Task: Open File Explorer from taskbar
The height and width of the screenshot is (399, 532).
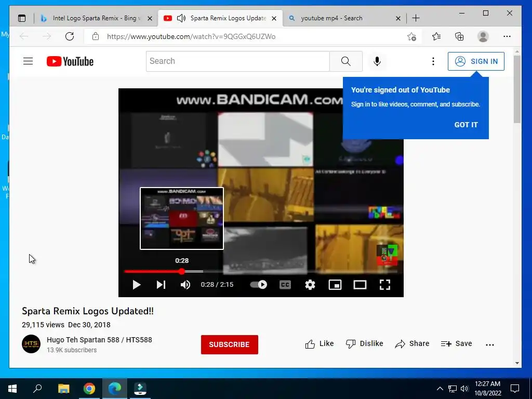Action: click(63, 389)
